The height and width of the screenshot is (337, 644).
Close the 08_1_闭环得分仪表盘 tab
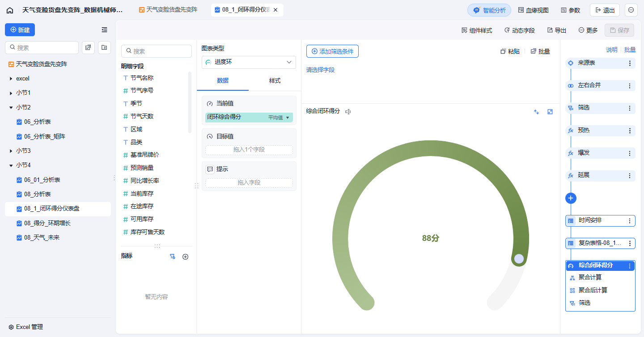tap(275, 10)
